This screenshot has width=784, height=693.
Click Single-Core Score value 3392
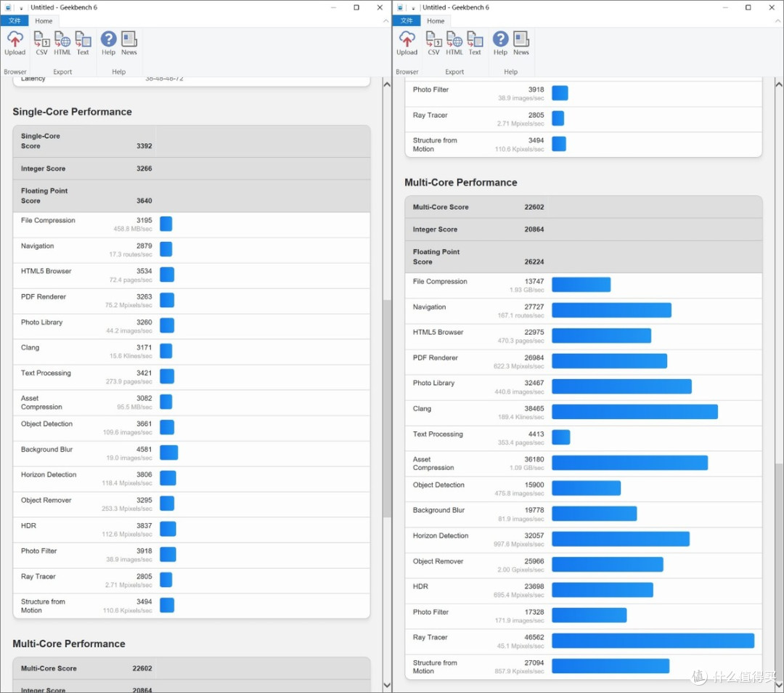pyautogui.click(x=144, y=146)
